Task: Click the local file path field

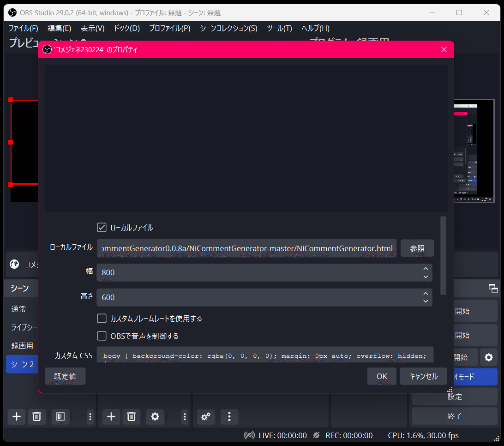Action: (246, 248)
